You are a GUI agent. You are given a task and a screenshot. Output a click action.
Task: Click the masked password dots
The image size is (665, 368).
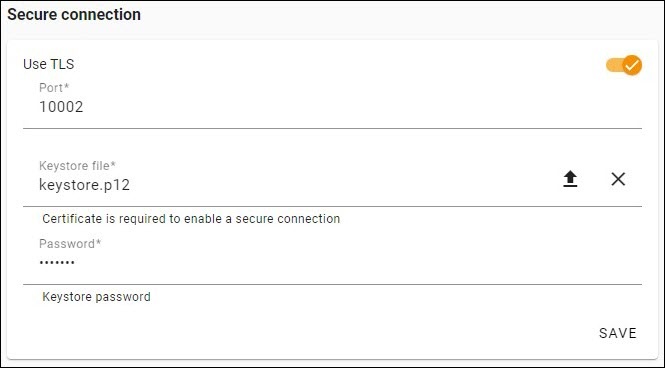[57, 262]
